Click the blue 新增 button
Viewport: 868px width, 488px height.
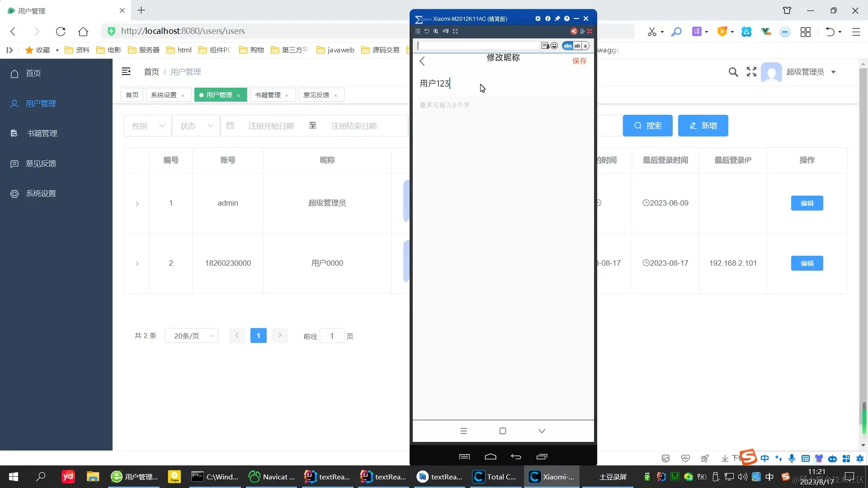(703, 126)
